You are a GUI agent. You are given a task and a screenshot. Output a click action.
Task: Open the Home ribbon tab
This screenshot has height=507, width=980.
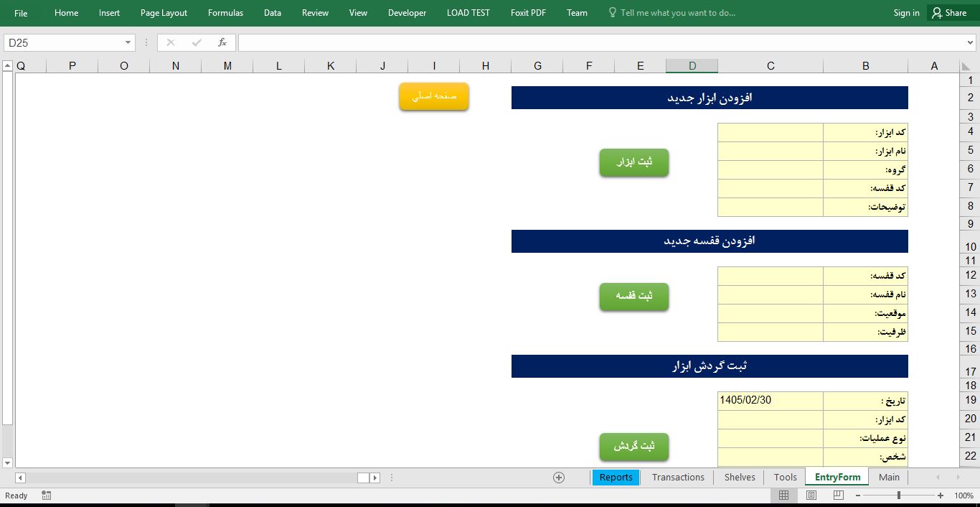point(67,13)
